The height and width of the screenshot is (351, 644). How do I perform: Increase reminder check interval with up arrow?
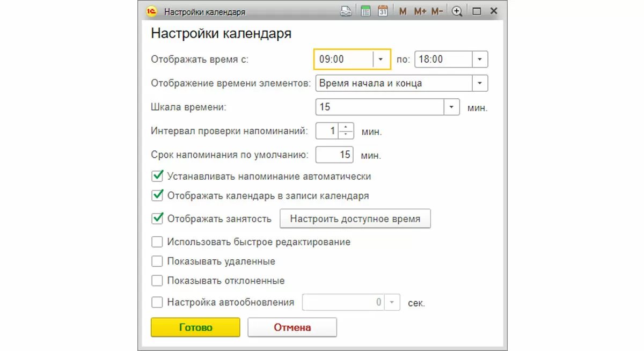346,127
